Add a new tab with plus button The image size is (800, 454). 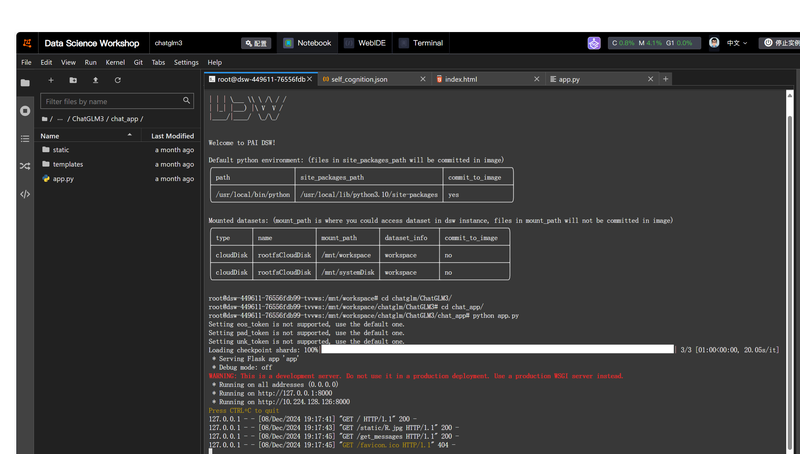point(665,79)
